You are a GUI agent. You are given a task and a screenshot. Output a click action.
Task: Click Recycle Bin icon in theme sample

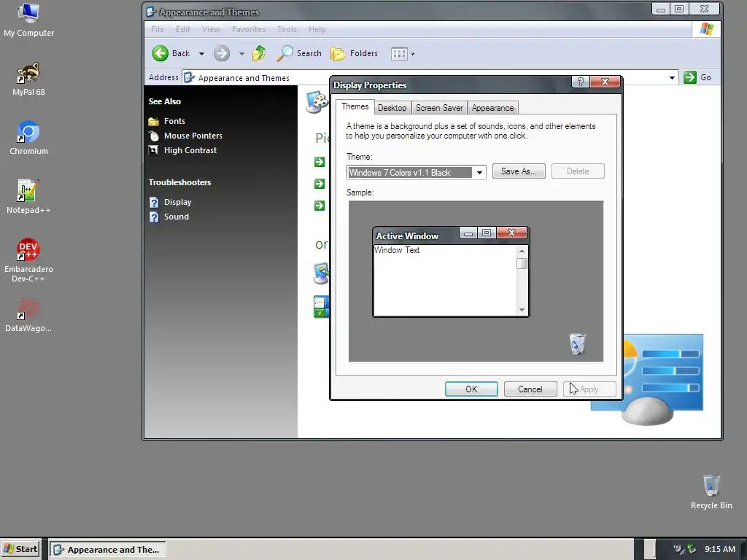[578, 344]
